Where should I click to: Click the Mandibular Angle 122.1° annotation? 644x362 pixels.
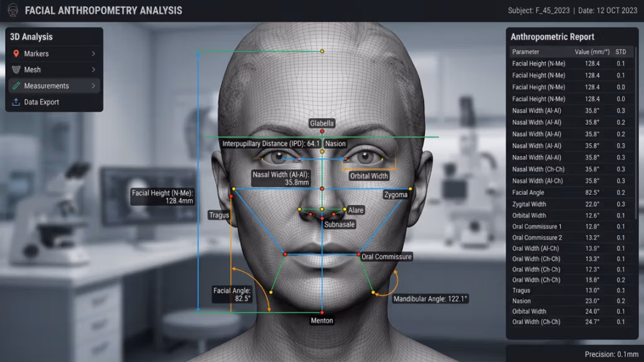click(430, 299)
